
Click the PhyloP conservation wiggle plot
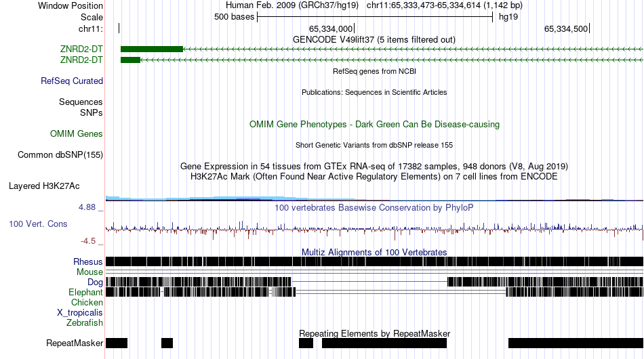point(374,229)
